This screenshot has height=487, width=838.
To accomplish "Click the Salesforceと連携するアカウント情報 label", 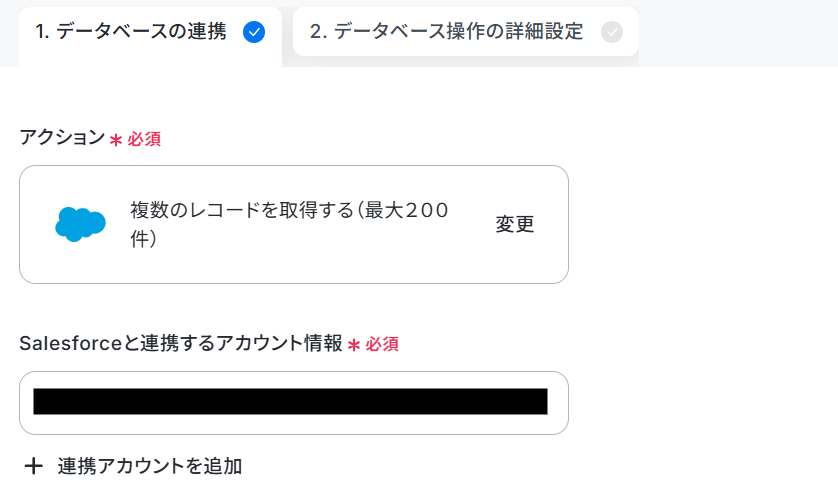I will click(x=181, y=343).
